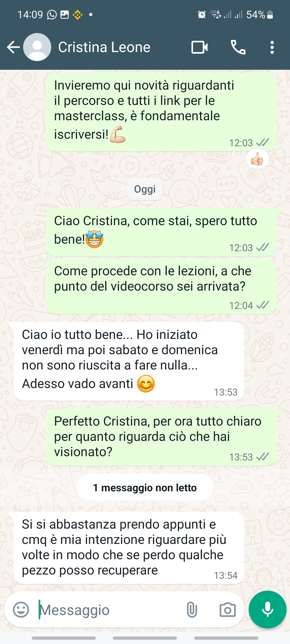
Task: Open Cristina Leone contact name header
Action: pos(104,47)
